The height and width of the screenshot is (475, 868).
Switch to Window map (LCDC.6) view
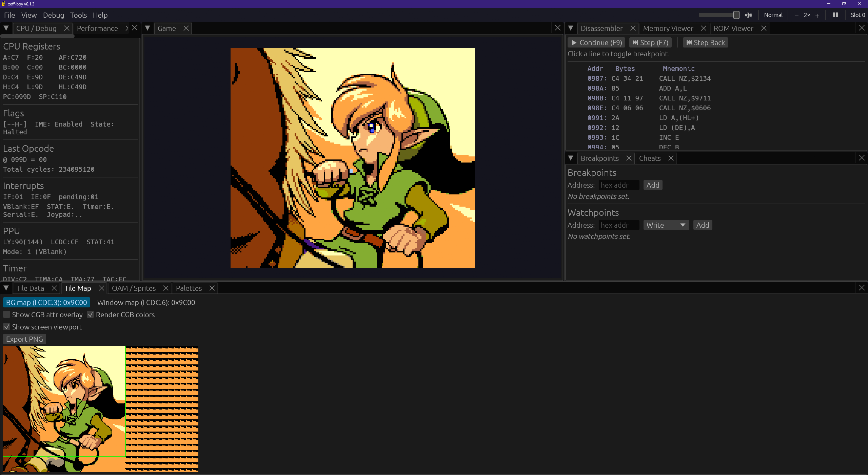coord(146,302)
